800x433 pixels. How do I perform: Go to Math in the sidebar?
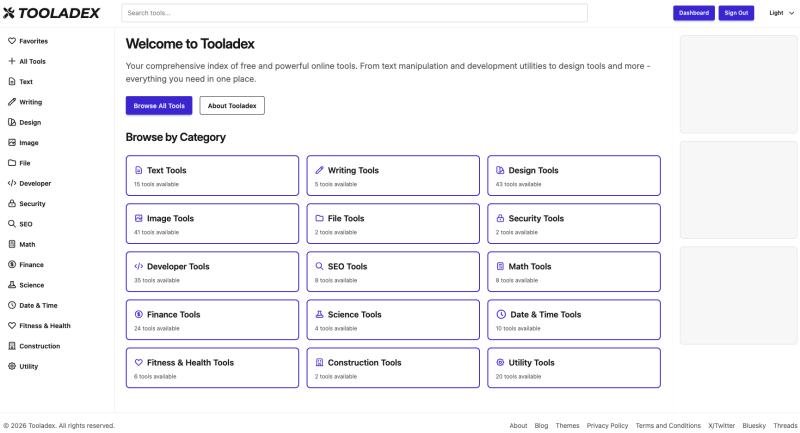pyautogui.click(x=27, y=244)
